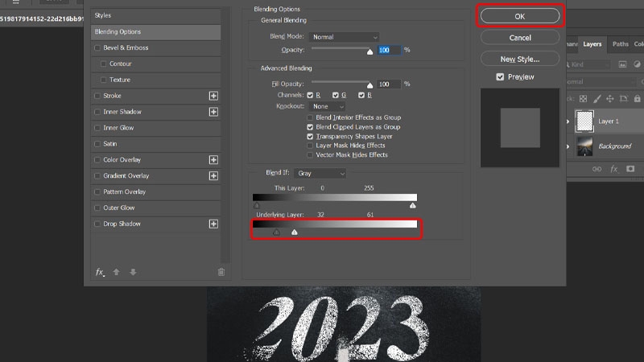644x362 pixels.
Task: Click the Opacity slider handle
Action: point(369,51)
